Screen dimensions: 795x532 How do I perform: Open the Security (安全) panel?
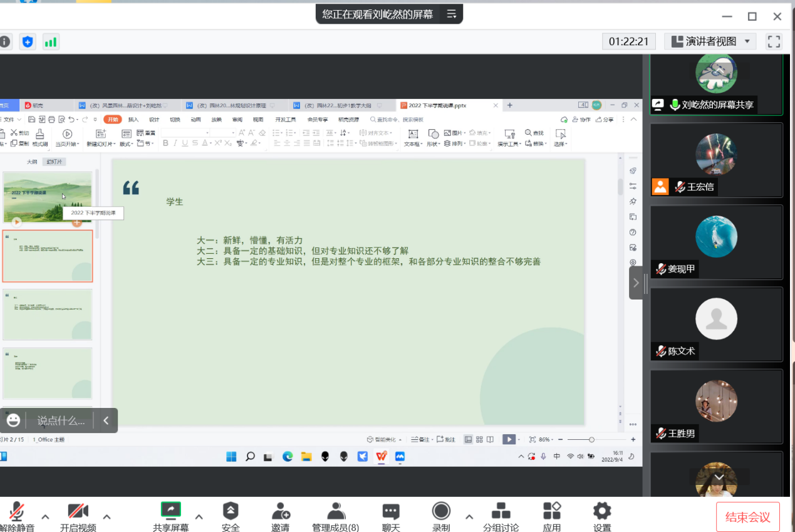coord(231,516)
